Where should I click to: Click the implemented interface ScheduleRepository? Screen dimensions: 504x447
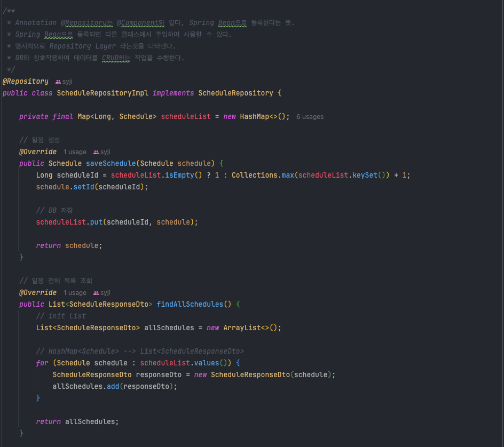point(235,93)
